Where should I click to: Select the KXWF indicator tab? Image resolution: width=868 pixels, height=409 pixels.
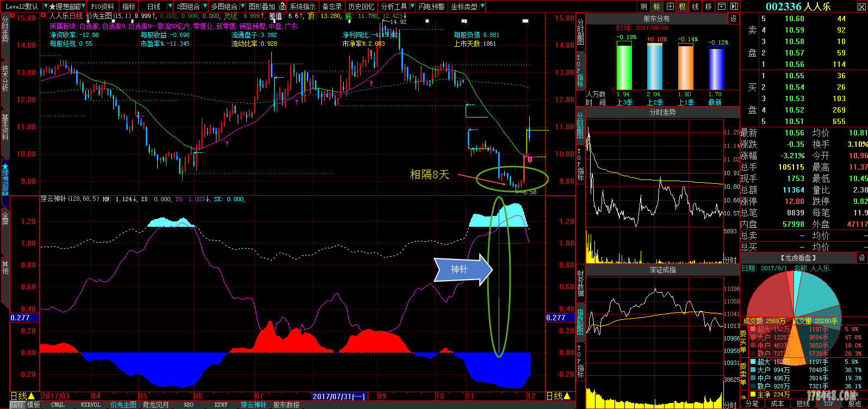click(221, 405)
